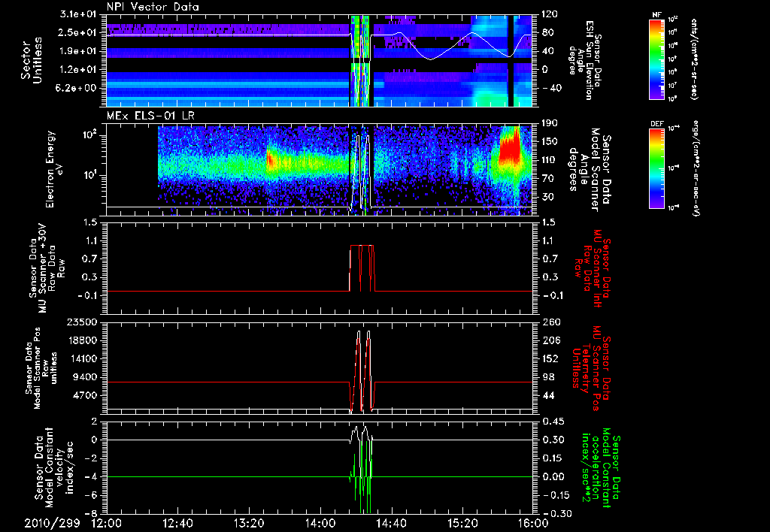Click the -6 velocity axis tick
The height and width of the screenshot is (532, 770).
pos(91,495)
